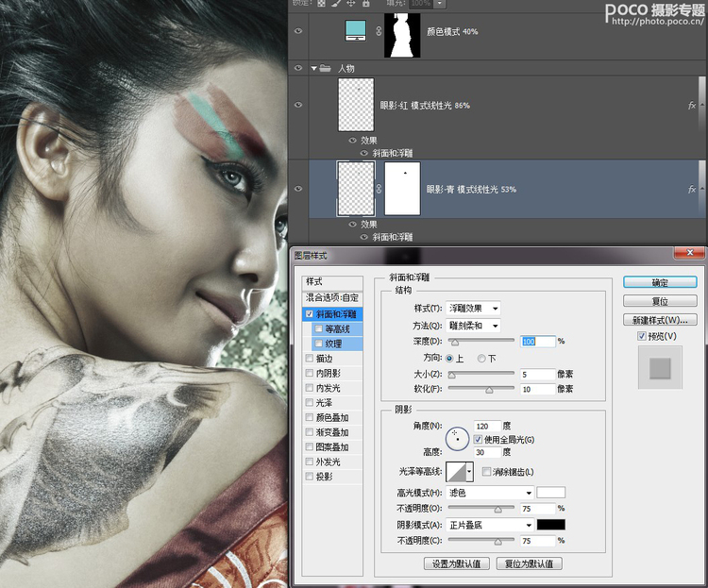Enable the 外发光 checkbox
This screenshot has width=708, height=588.
point(310,462)
